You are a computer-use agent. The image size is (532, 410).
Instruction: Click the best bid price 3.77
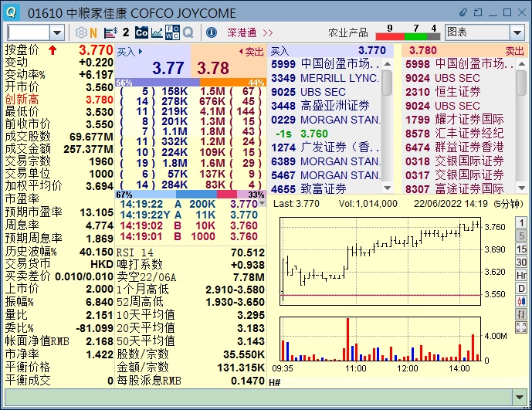[168, 68]
